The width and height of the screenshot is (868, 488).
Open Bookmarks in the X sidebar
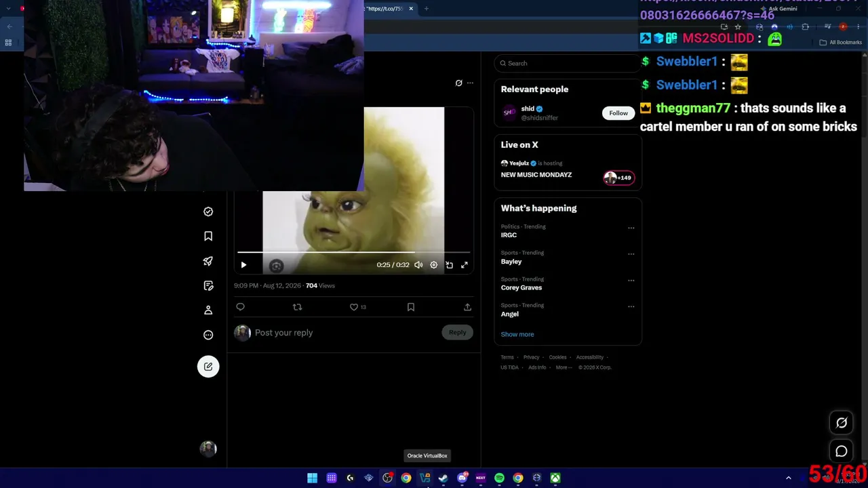[x=208, y=237]
